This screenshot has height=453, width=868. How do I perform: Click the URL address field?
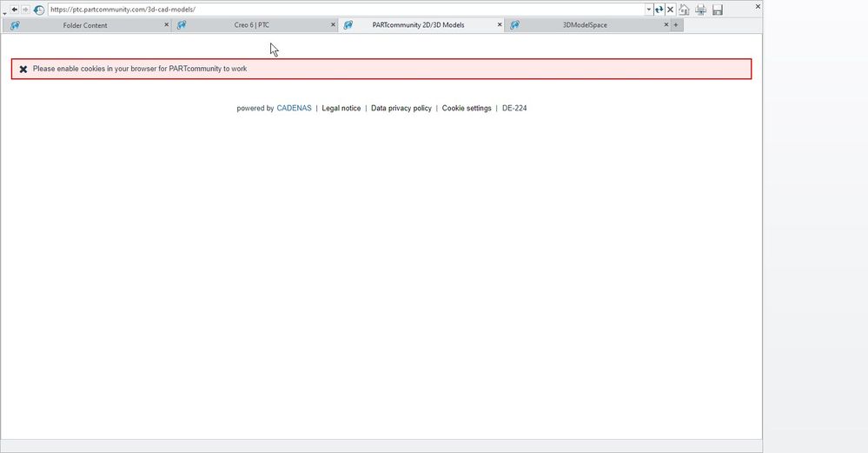[x=346, y=10]
